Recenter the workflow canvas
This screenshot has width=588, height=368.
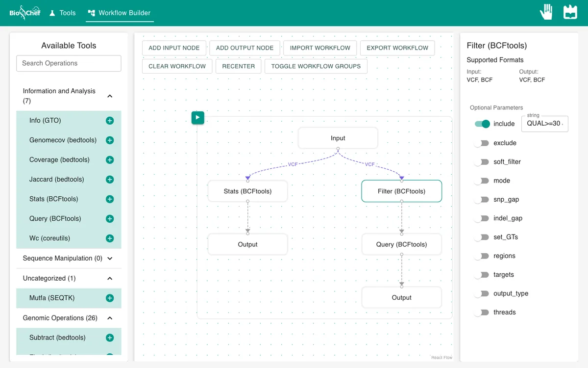tap(239, 66)
